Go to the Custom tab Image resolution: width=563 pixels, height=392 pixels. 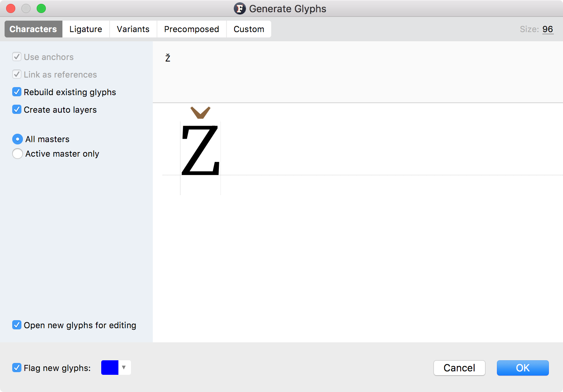(249, 29)
